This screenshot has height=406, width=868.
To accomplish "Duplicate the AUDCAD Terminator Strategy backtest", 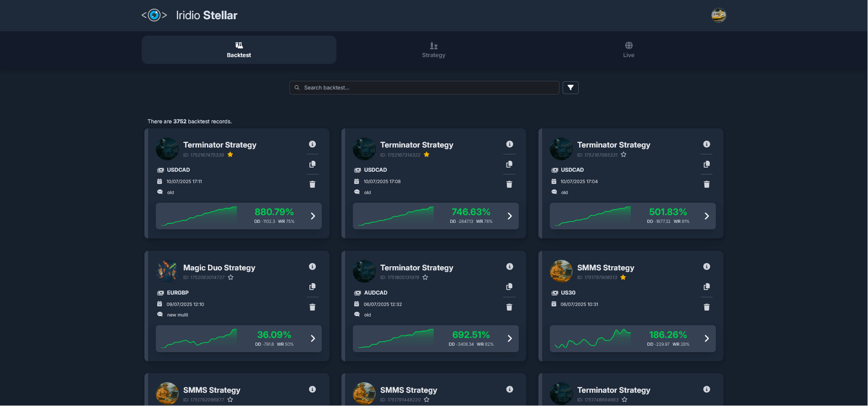I will coord(510,287).
